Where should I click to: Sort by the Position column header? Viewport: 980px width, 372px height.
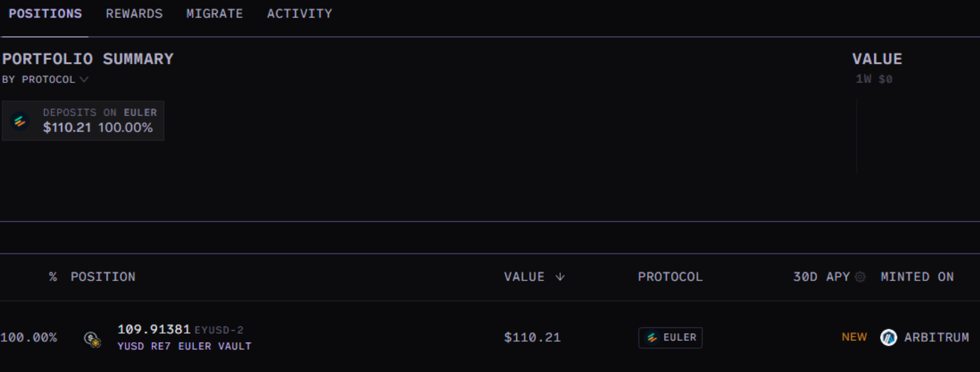[x=103, y=277]
